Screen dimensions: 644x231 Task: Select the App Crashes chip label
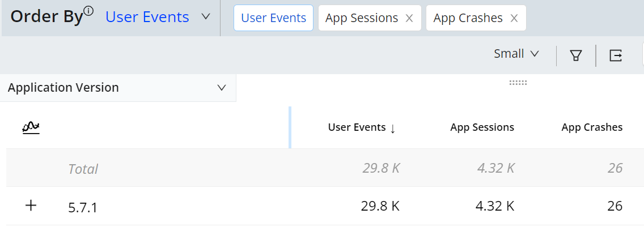[468, 18]
